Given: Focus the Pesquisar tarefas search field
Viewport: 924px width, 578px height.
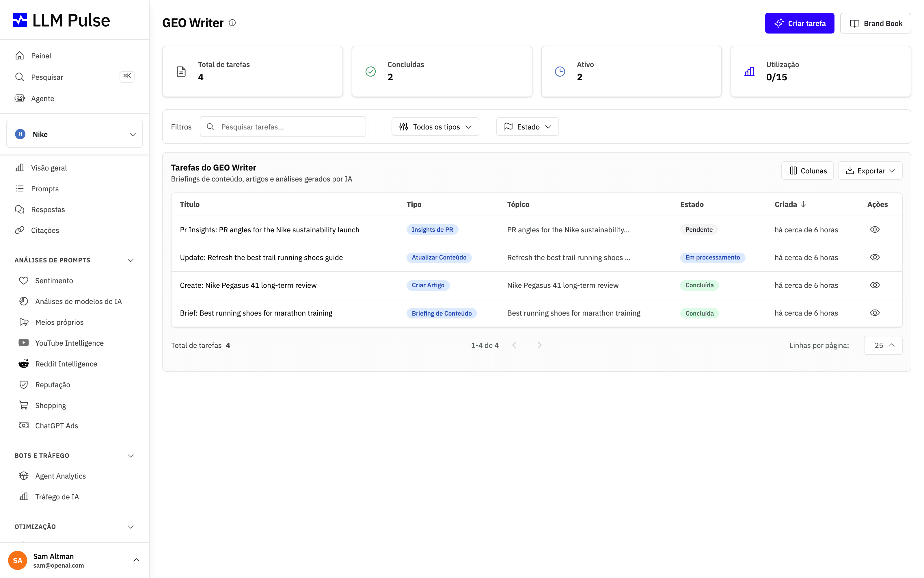Looking at the screenshot, I should [283, 127].
